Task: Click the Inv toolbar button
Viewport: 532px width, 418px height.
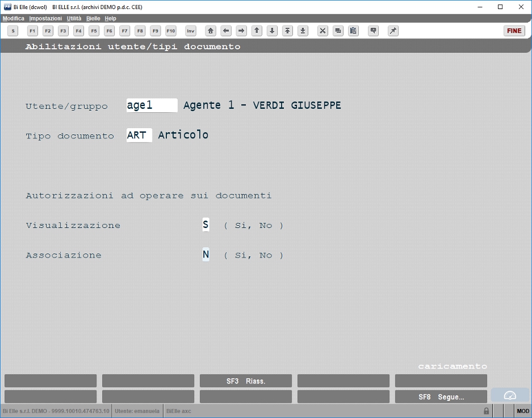Action: (191, 31)
